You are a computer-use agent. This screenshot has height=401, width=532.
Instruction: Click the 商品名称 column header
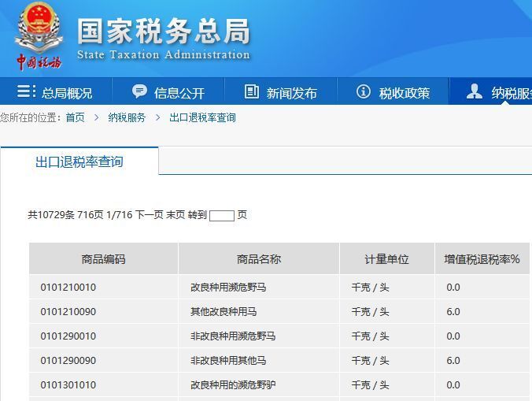click(259, 259)
